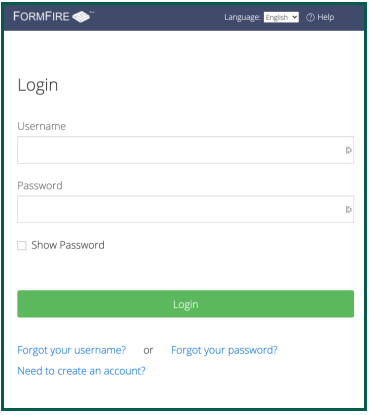This screenshot has width=370, height=415.
Task: Click the Language label in header
Action: pos(242,17)
